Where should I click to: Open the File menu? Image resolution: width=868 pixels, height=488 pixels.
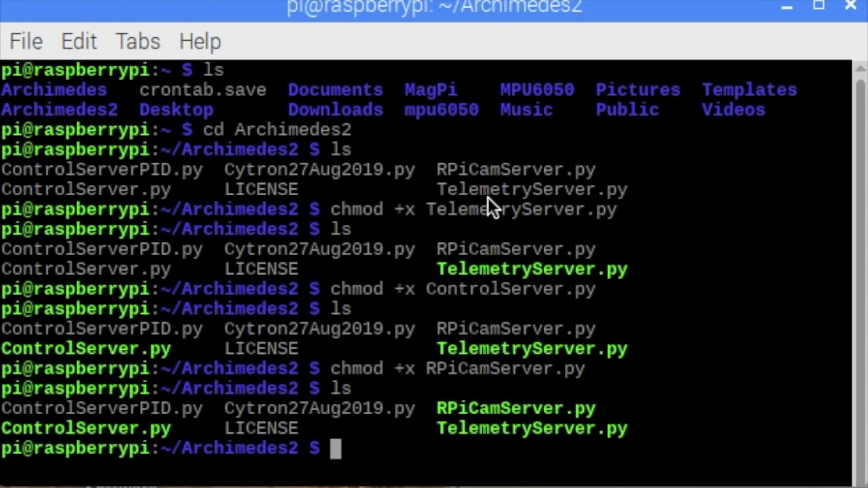[x=26, y=41]
